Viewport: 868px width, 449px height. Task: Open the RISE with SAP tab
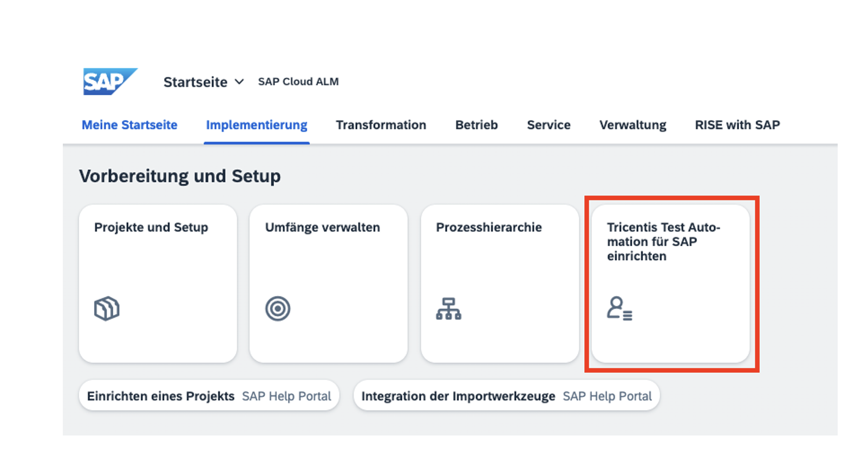coord(738,125)
